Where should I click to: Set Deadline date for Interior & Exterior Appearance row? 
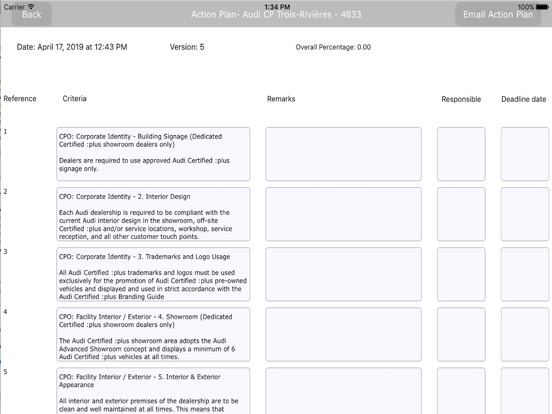click(x=525, y=391)
